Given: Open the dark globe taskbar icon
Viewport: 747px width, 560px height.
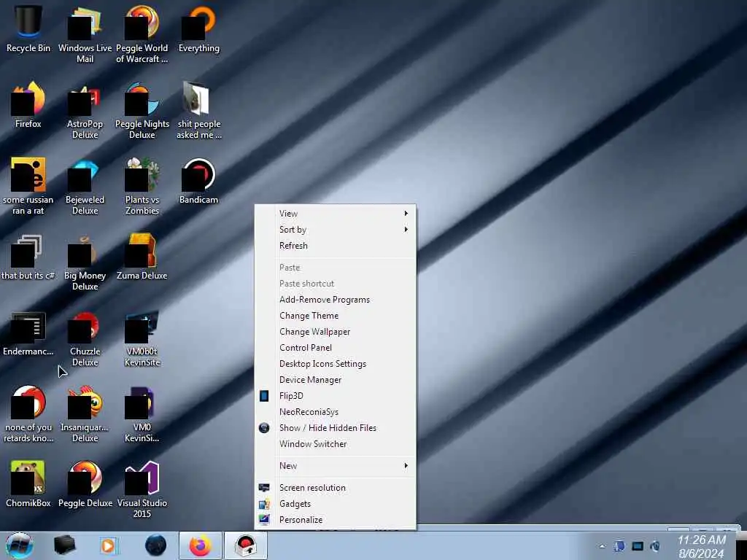Looking at the screenshot, I should 155,545.
